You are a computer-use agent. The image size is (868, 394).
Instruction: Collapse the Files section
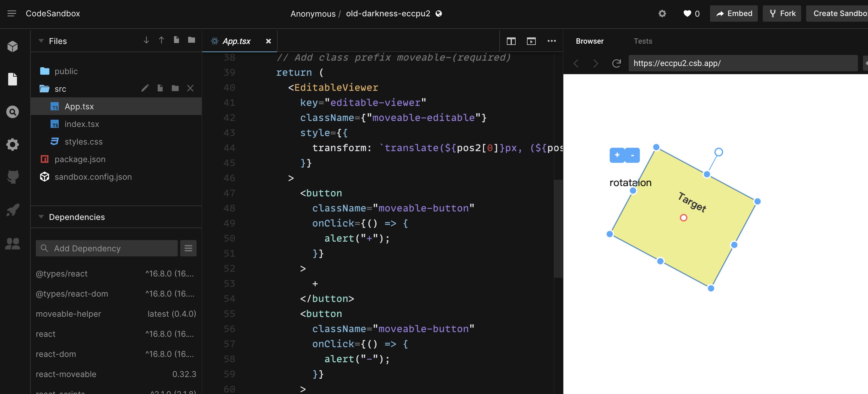coord(41,41)
